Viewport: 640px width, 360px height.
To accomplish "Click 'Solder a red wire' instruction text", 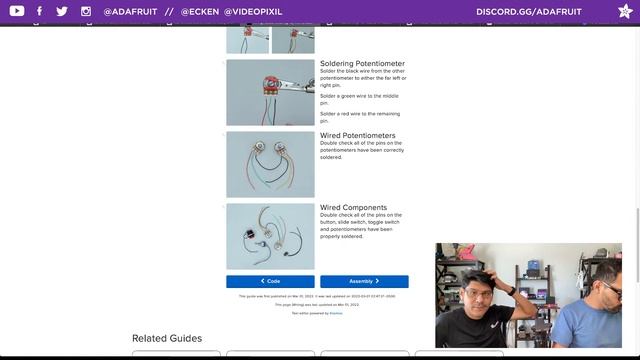I will point(360,118).
